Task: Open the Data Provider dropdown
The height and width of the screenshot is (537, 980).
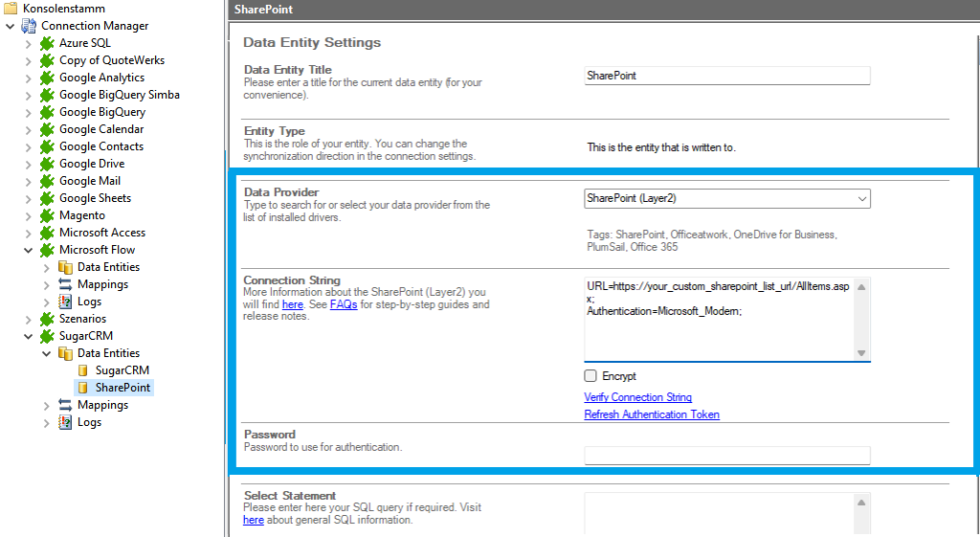Action: click(x=862, y=199)
